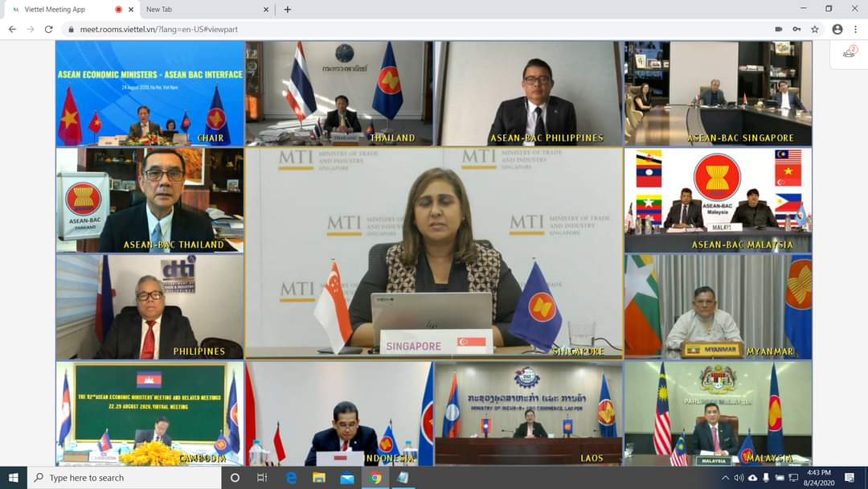This screenshot has width=868, height=489.
Task: Go back to the previous page
Action: point(12,29)
